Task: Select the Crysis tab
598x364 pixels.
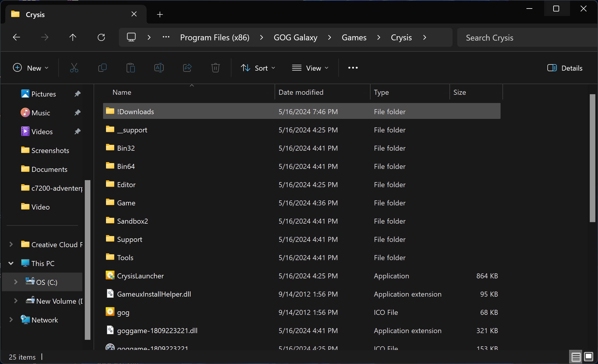Action: coord(76,14)
